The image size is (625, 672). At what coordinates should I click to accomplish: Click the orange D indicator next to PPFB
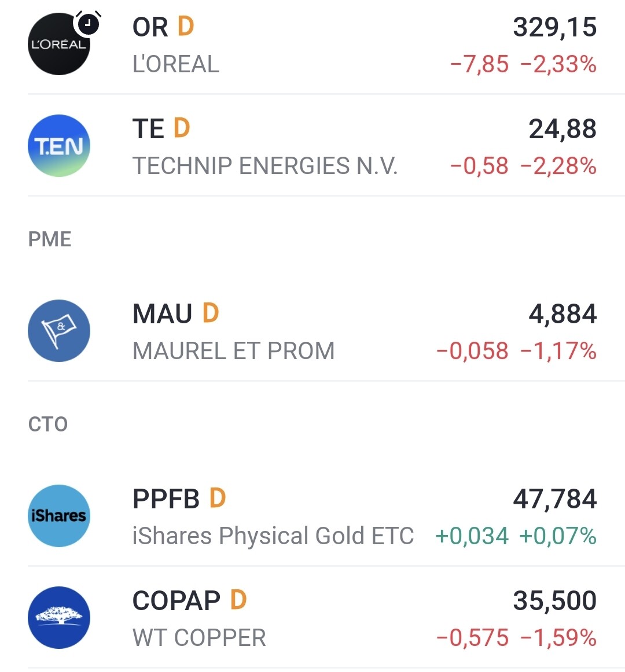(x=218, y=498)
